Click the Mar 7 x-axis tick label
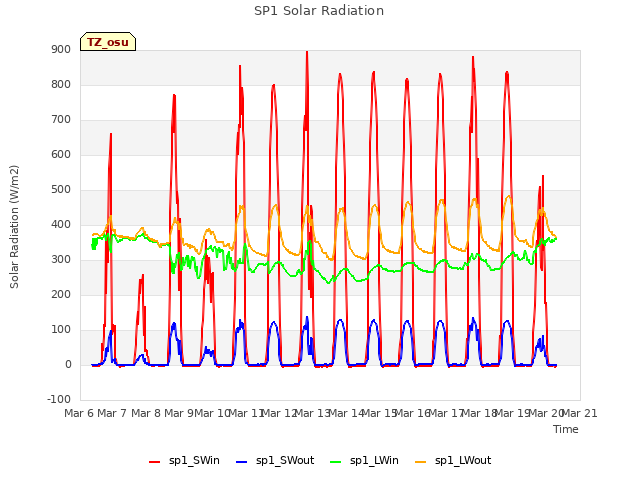Viewport: 640px width, 480px height. point(111,413)
